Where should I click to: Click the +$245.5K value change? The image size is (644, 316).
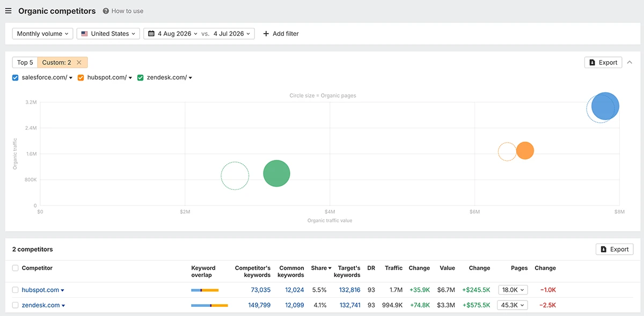click(476, 290)
